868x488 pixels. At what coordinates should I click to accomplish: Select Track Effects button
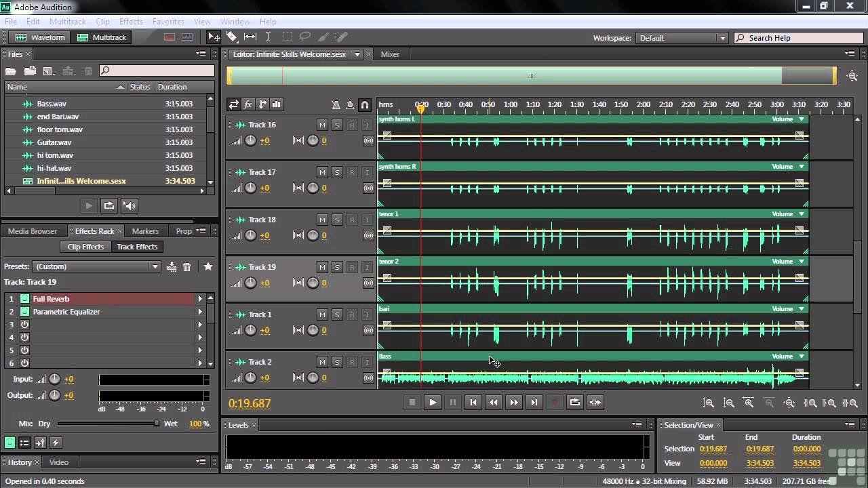pyautogui.click(x=137, y=247)
